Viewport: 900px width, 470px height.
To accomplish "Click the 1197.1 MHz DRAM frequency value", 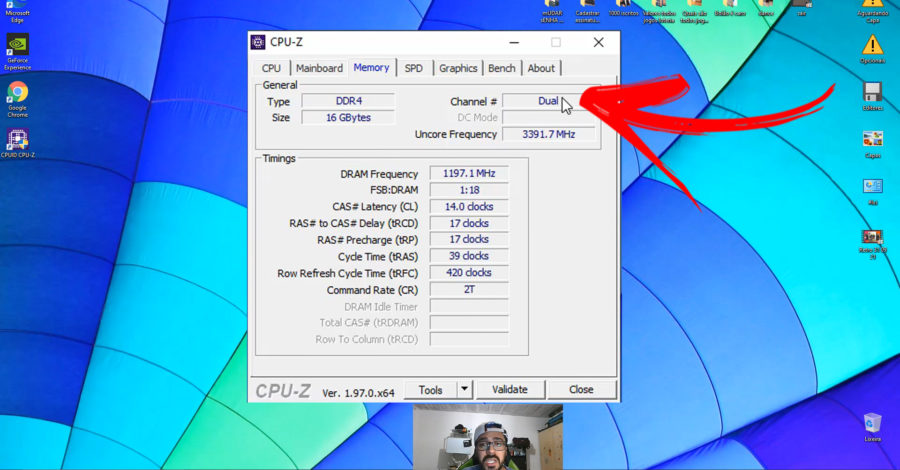I will coord(469,173).
